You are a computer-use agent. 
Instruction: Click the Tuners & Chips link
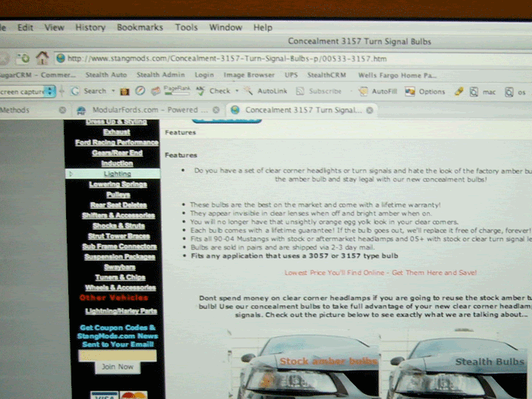point(120,277)
